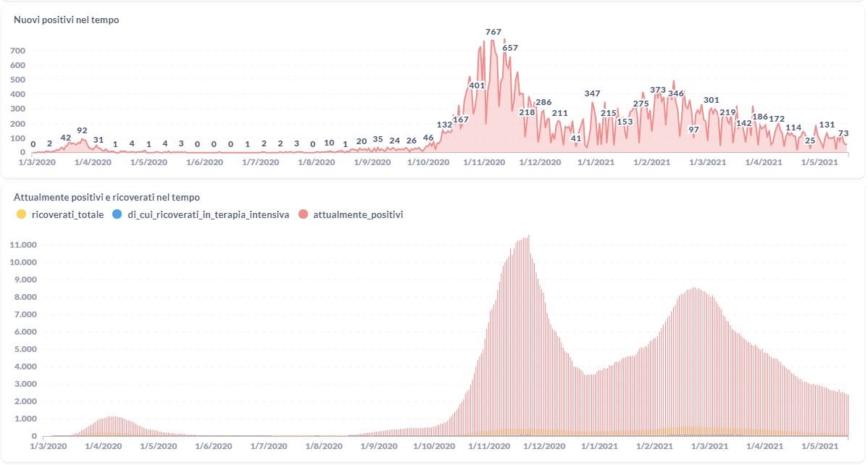Select the 767 peak data label
868x465 pixels.
click(x=493, y=32)
